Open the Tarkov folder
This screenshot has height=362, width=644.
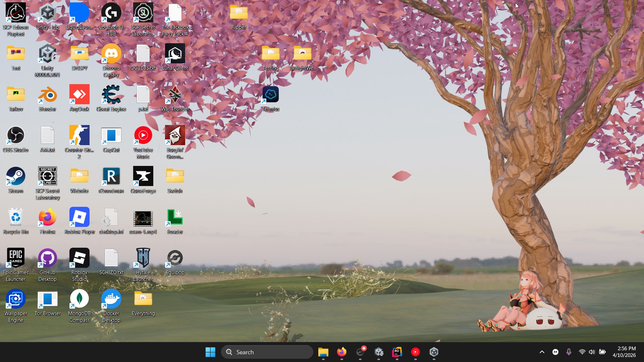(x=16, y=99)
